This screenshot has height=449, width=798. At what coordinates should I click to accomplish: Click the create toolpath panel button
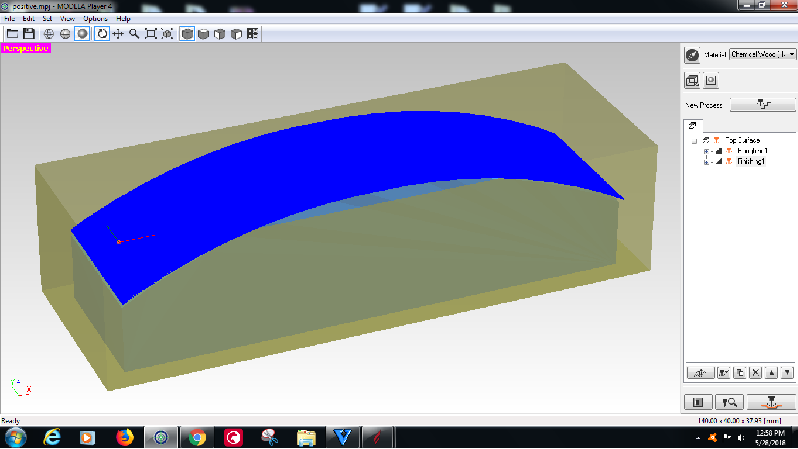(698, 403)
